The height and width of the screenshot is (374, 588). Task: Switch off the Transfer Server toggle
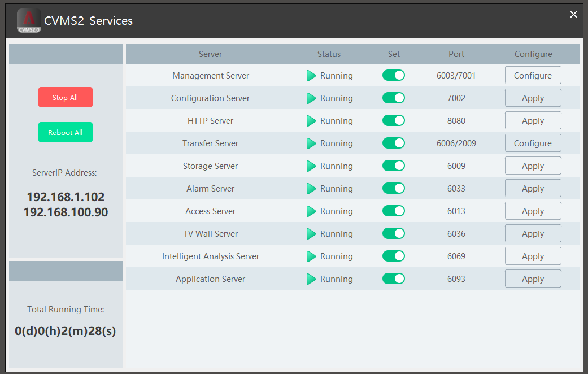click(x=393, y=143)
